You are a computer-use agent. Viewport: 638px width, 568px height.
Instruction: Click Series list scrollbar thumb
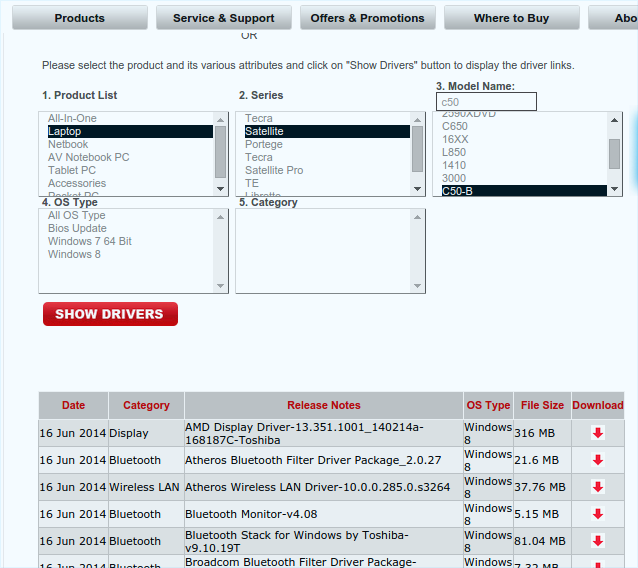(x=417, y=149)
